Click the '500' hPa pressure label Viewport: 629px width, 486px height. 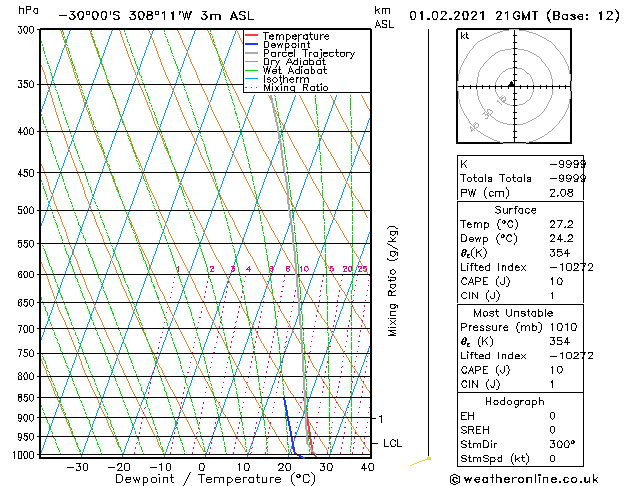click(28, 211)
